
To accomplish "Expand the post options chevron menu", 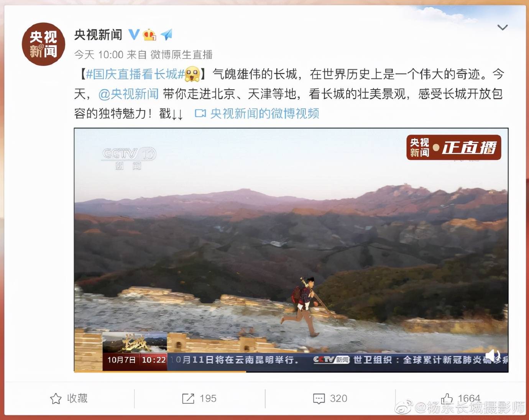I will [502, 27].
